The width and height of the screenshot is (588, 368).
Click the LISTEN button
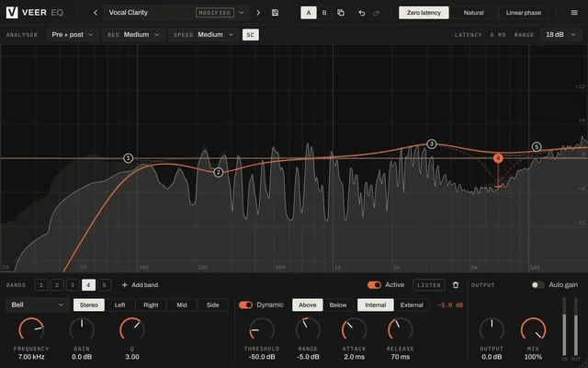click(429, 285)
